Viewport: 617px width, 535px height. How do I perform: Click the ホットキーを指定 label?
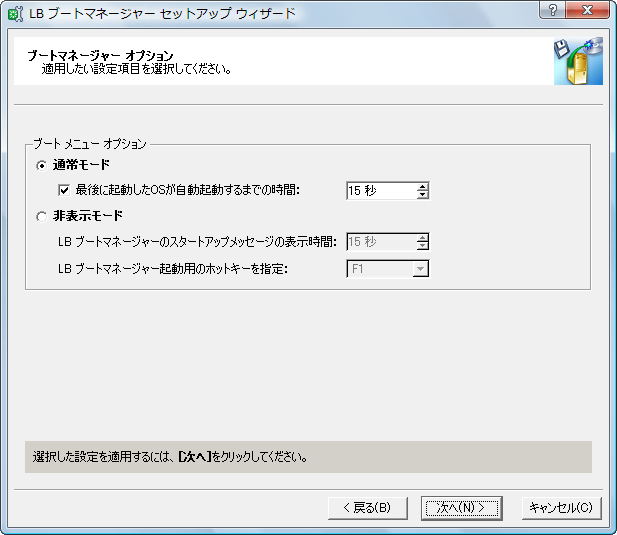pyautogui.click(x=173, y=269)
